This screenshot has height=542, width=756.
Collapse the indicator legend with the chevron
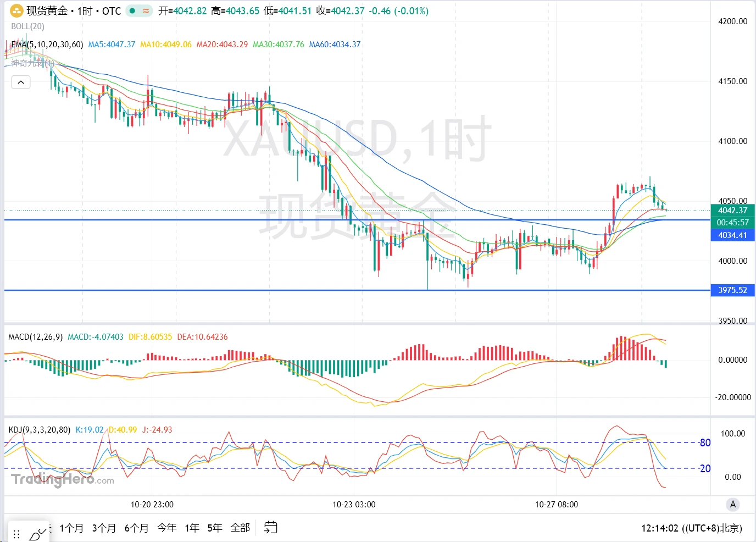[21, 82]
